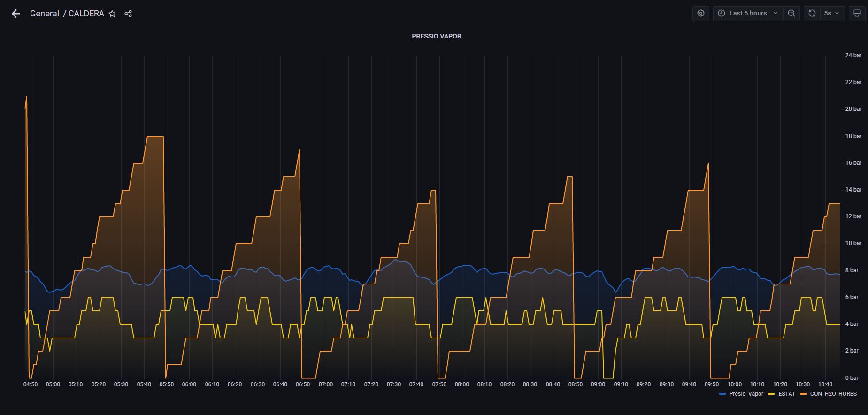Go to the General folder breadcrumb
868x415 pixels.
click(45, 14)
